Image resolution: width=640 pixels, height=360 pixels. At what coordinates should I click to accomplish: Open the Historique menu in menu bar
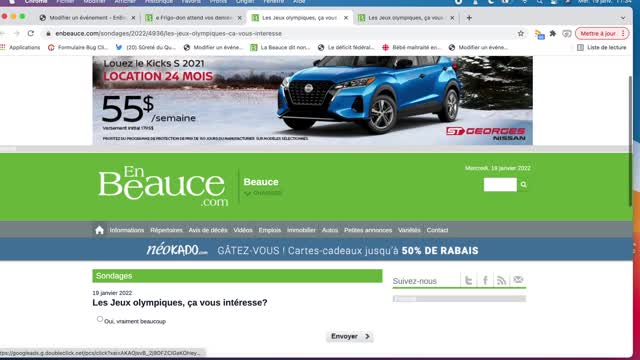[159, 2]
